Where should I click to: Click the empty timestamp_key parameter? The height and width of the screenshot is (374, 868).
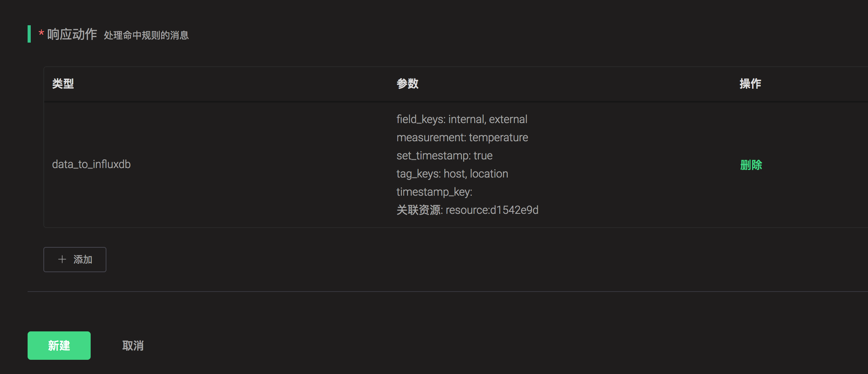pyautogui.click(x=434, y=192)
